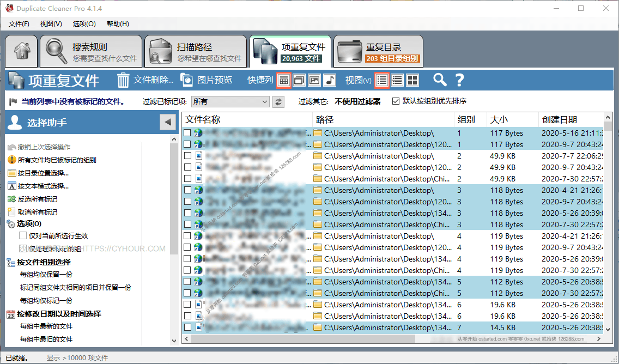Open the 视图(V) menu in menu bar
619x364 pixels.
point(51,23)
